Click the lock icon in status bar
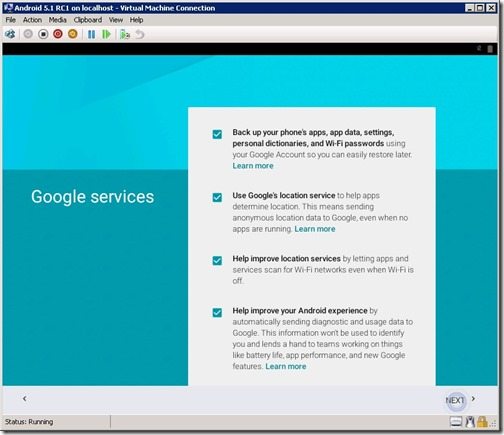The height and width of the screenshot is (435, 504). pos(482,422)
